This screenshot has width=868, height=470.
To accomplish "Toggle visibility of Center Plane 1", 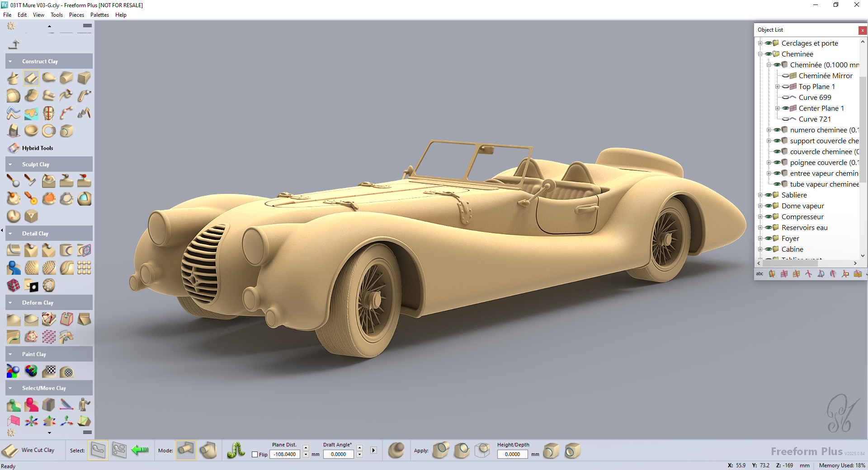I will point(786,108).
